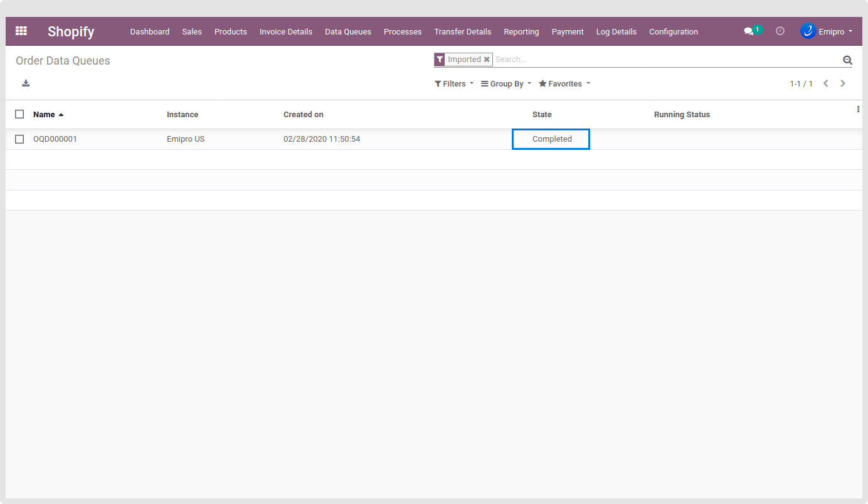Viewport: 868px width, 504px height.
Task: Sort by the Name column header
Action: coord(45,115)
